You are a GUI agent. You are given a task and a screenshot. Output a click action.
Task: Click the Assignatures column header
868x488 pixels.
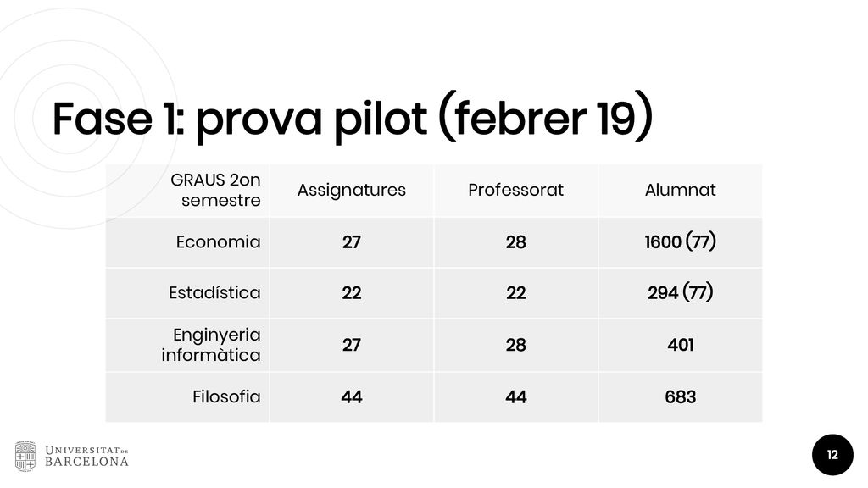(352, 190)
